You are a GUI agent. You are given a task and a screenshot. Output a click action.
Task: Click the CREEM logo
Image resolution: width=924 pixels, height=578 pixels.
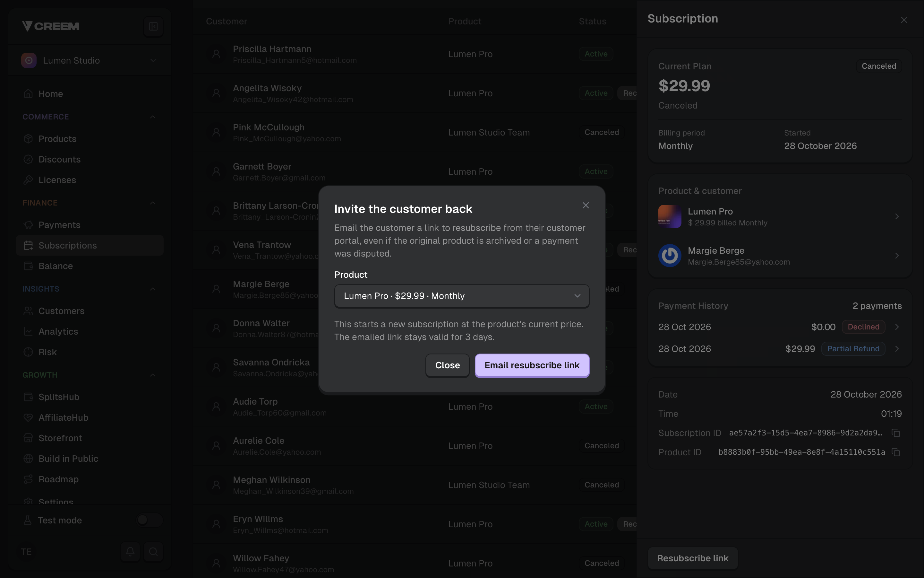pos(51,26)
